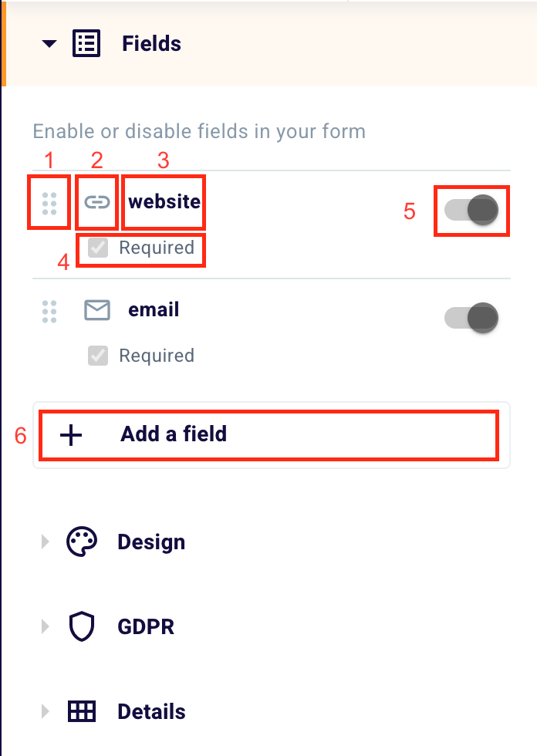This screenshot has width=537, height=756.
Task: Click the GDPR shield icon
Action: click(x=83, y=626)
